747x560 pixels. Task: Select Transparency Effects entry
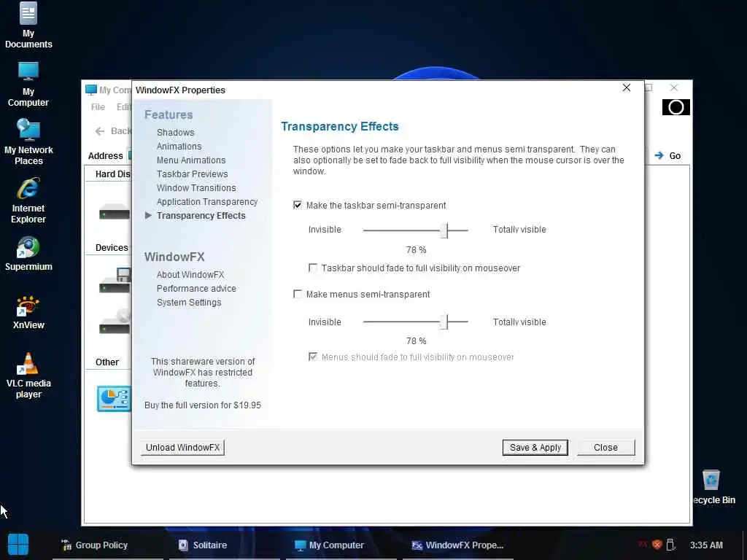[201, 215]
